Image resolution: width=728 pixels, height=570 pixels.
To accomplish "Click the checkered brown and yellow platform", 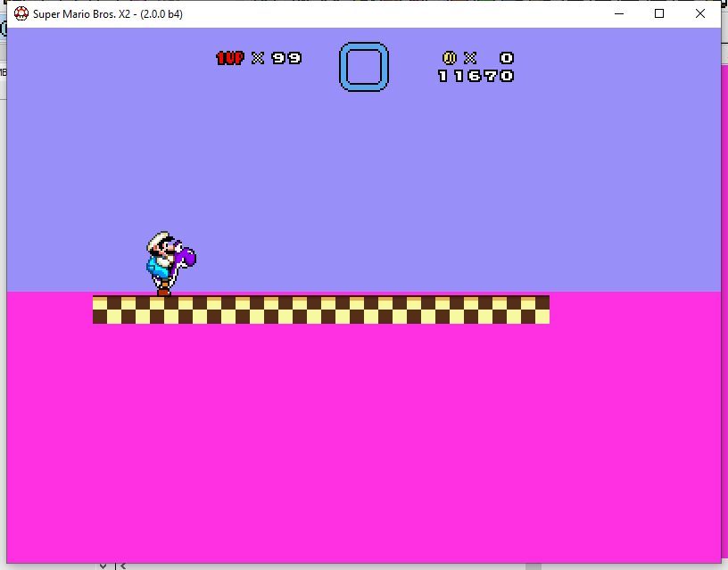I will click(321, 310).
